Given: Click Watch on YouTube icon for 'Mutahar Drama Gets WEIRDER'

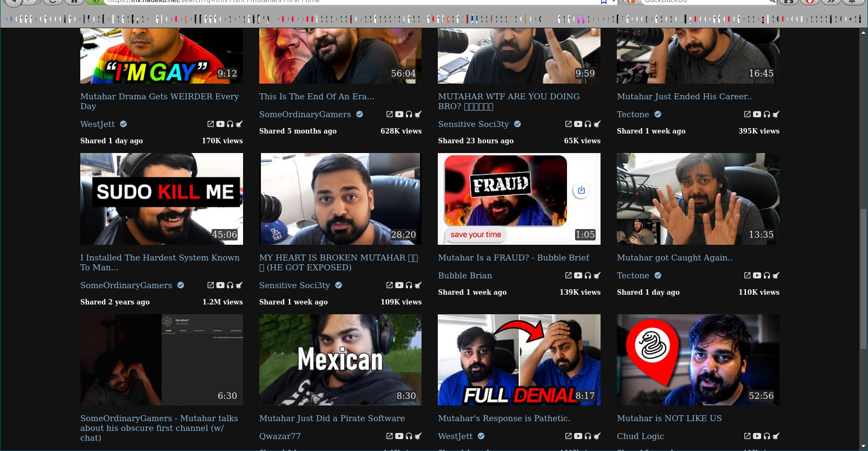Looking at the screenshot, I should (220, 124).
